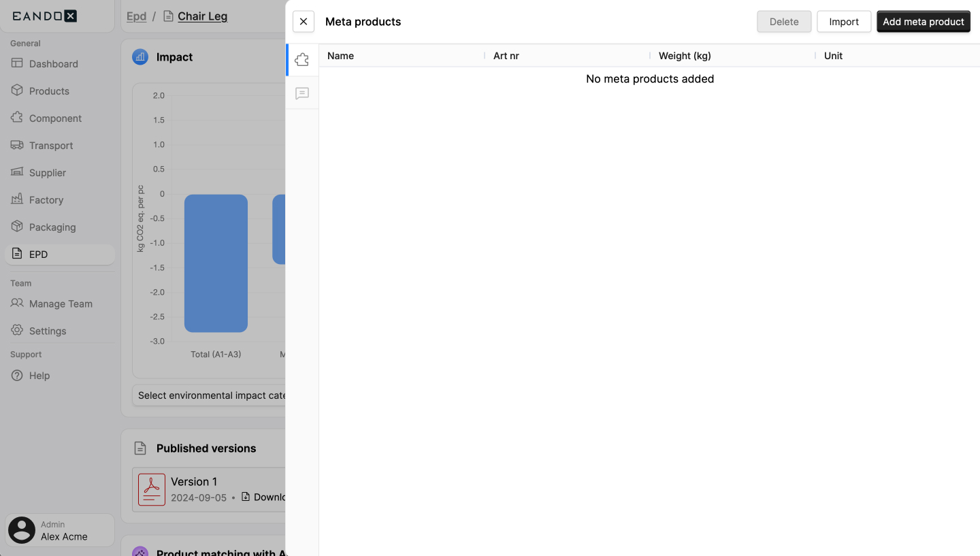The width and height of the screenshot is (980, 556).
Task: Open the puzzle-piece meta products tab
Action: (301, 60)
